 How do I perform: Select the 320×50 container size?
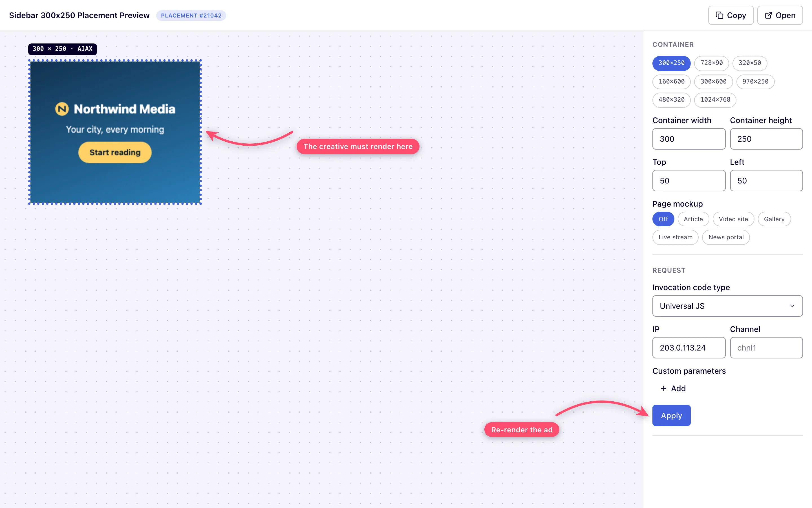(750, 63)
